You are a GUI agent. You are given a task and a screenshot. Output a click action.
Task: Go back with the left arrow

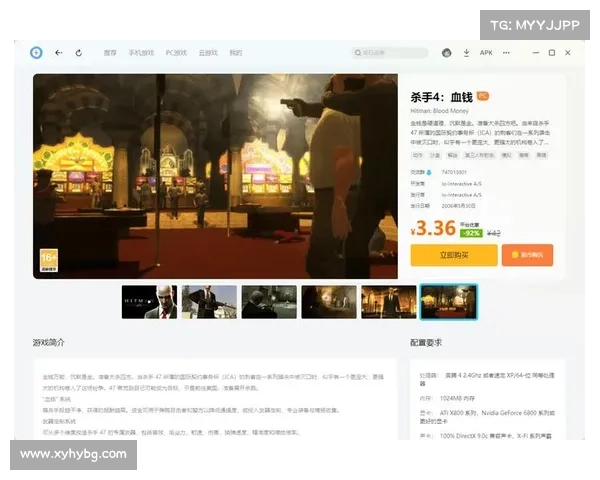pyautogui.click(x=59, y=52)
